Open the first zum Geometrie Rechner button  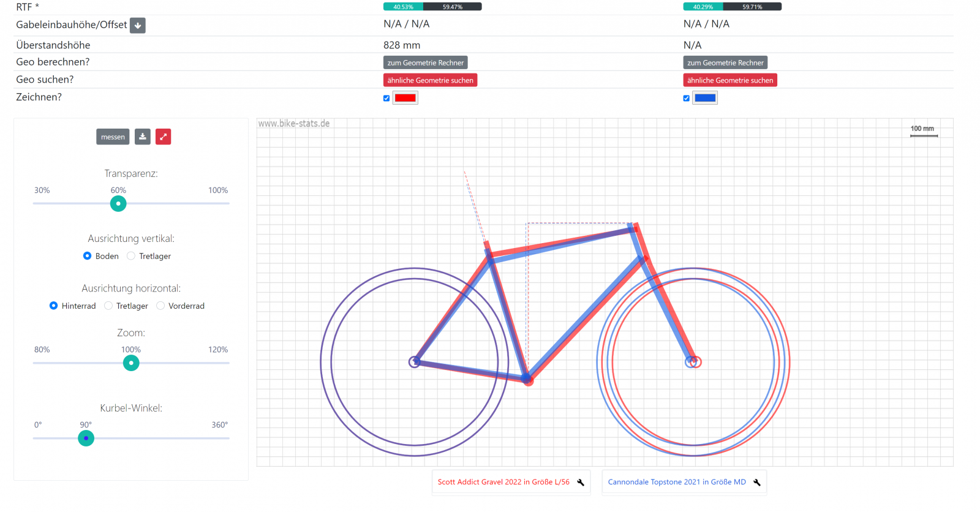[426, 62]
